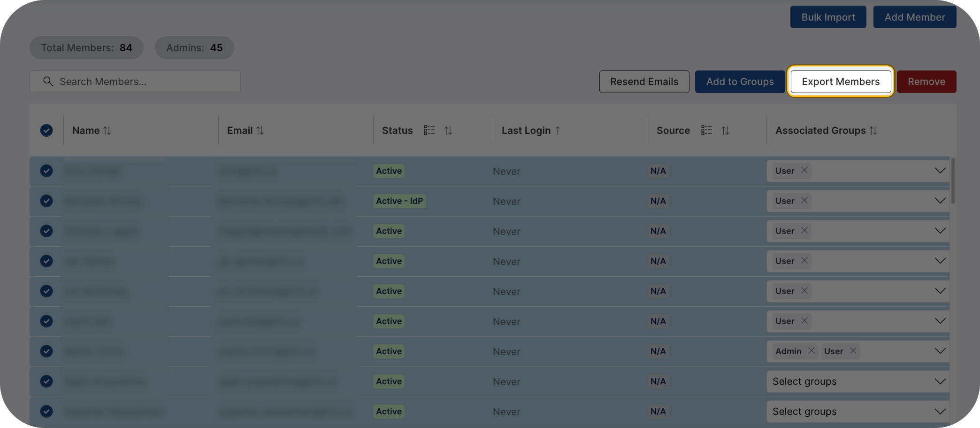This screenshot has width=980, height=428.
Task: Sort the table by Name column
Action: [107, 130]
